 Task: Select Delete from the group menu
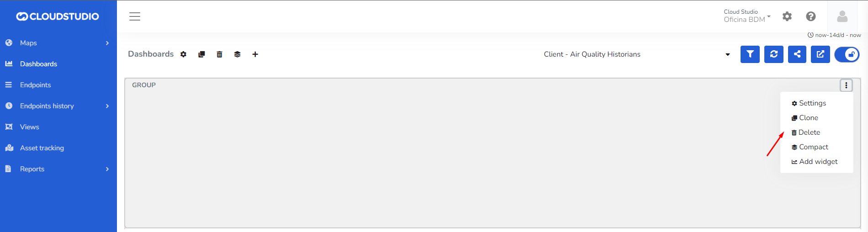click(809, 132)
